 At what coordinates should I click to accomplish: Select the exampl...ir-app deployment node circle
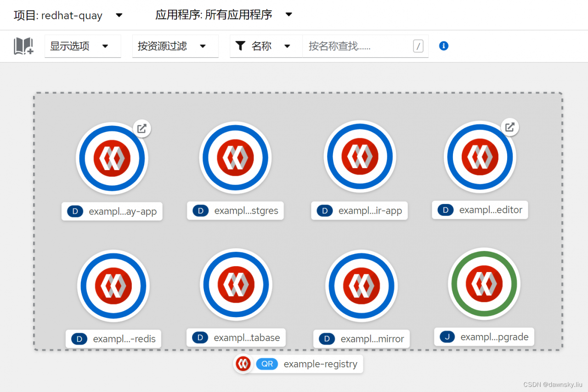360,157
